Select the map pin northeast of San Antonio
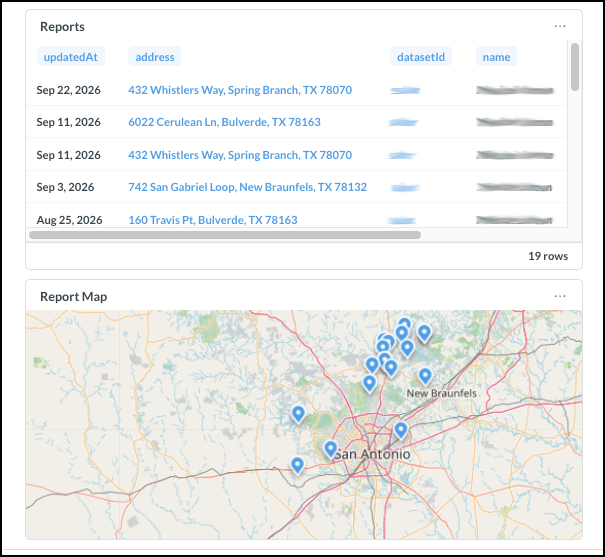 pyautogui.click(x=401, y=429)
